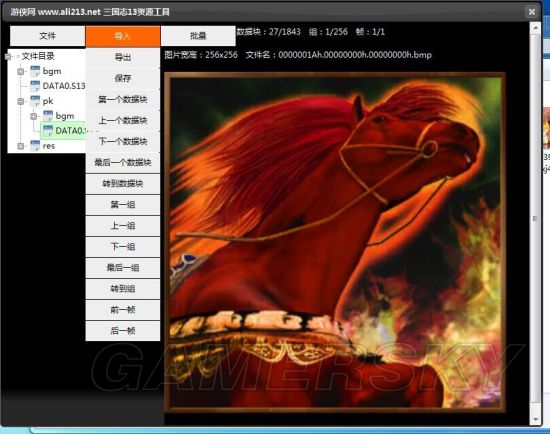Click the 图片宽高：256x256 text
The height and width of the screenshot is (434, 550).
pyautogui.click(x=201, y=55)
